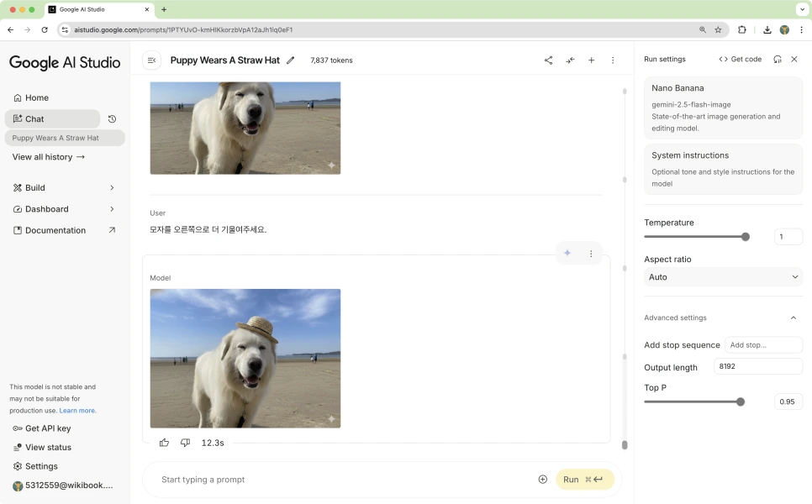Viewport: 812px width, 504px height.
Task: Rerun this model turn sparkle icon
Action: pyautogui.click(x=567, y=253)
